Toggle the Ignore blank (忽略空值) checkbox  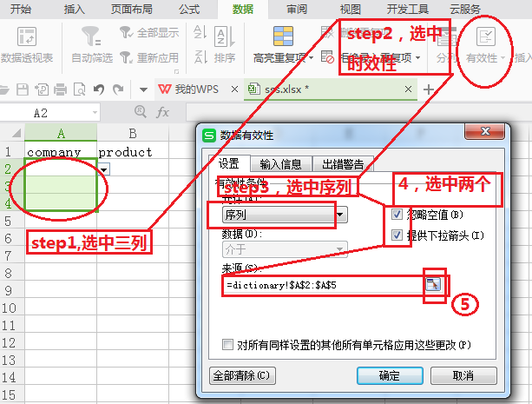click(x=397, y=215)
